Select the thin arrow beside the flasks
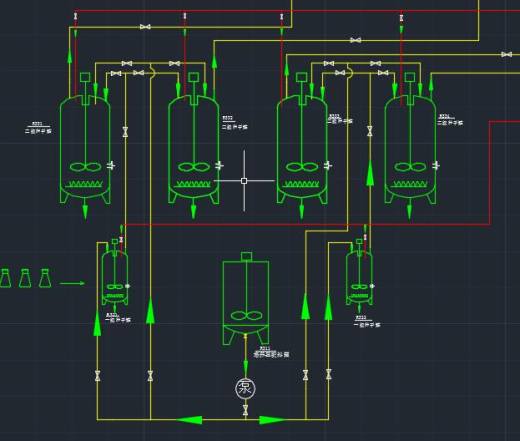 pos(72,283)
